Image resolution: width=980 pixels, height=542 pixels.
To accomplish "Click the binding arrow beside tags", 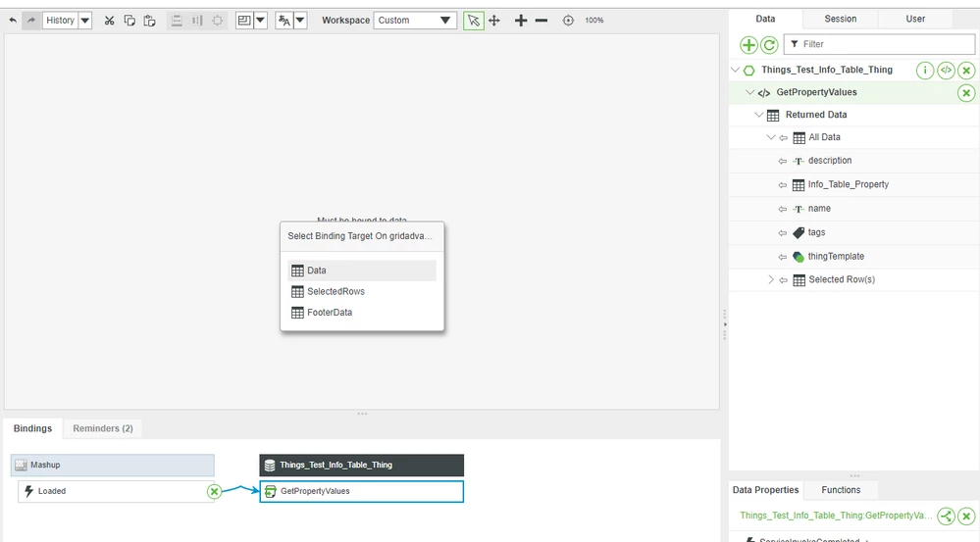I will pos(783,233).
